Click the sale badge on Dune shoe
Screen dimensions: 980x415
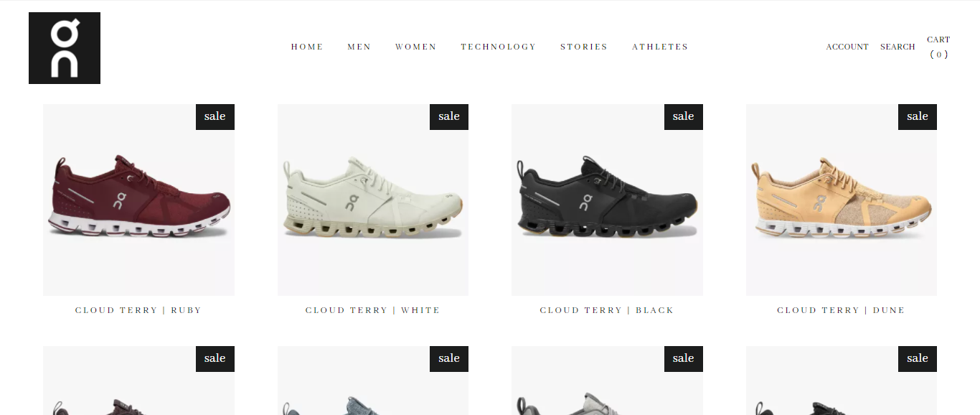pyautogui.click(x=918, y=117)
